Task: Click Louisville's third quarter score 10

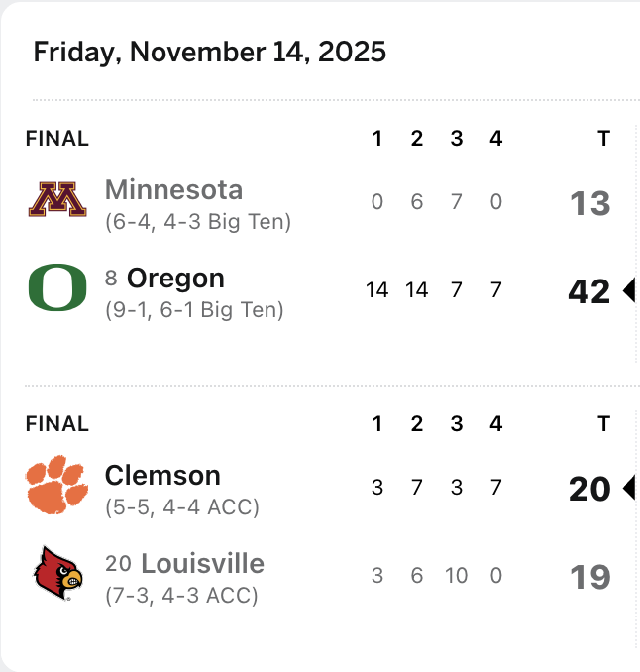Action: pos(456,576)
